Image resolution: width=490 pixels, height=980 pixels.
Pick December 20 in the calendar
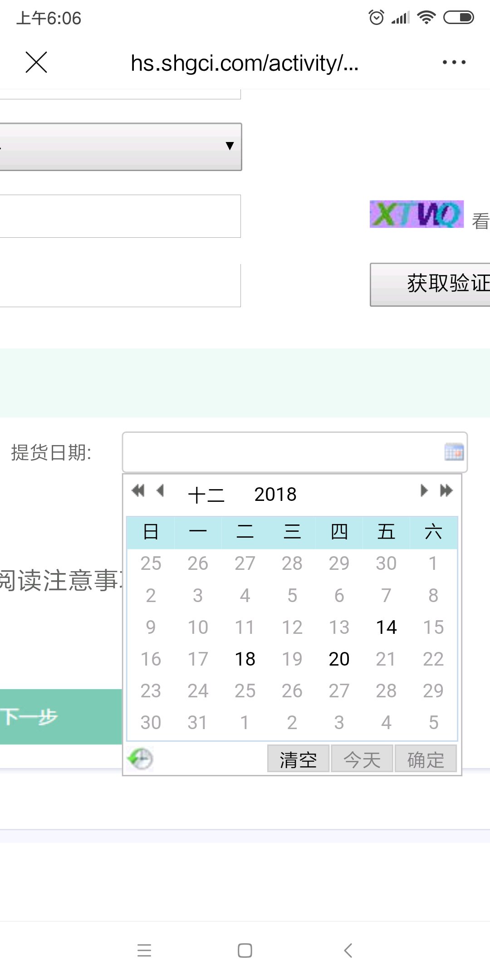tap(339, 659)
